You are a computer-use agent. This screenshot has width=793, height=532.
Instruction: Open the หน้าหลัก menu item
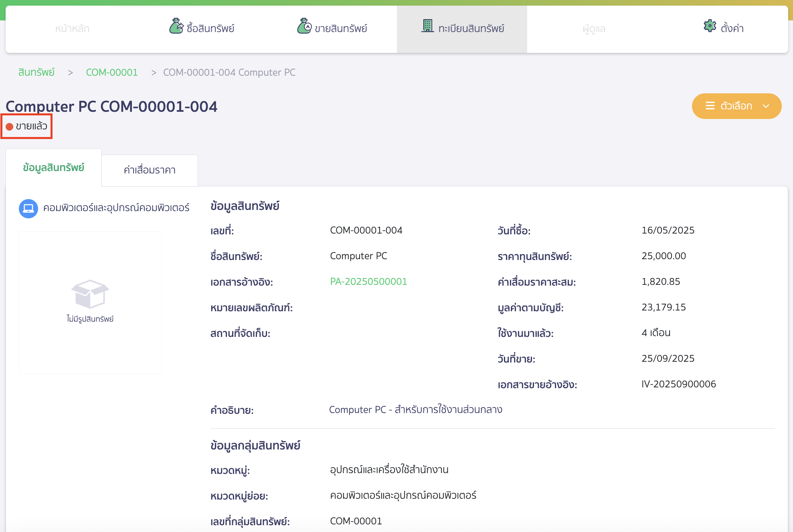coord(72,28)
